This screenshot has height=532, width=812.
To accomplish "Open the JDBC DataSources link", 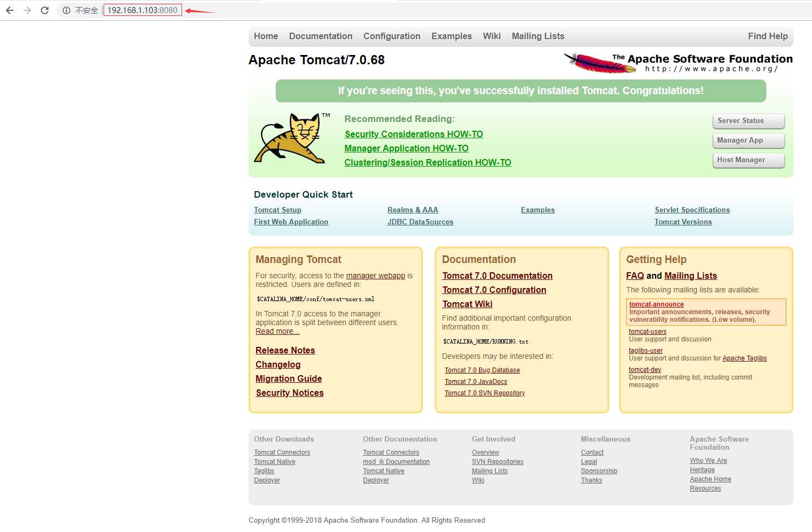I will [420, 222].
